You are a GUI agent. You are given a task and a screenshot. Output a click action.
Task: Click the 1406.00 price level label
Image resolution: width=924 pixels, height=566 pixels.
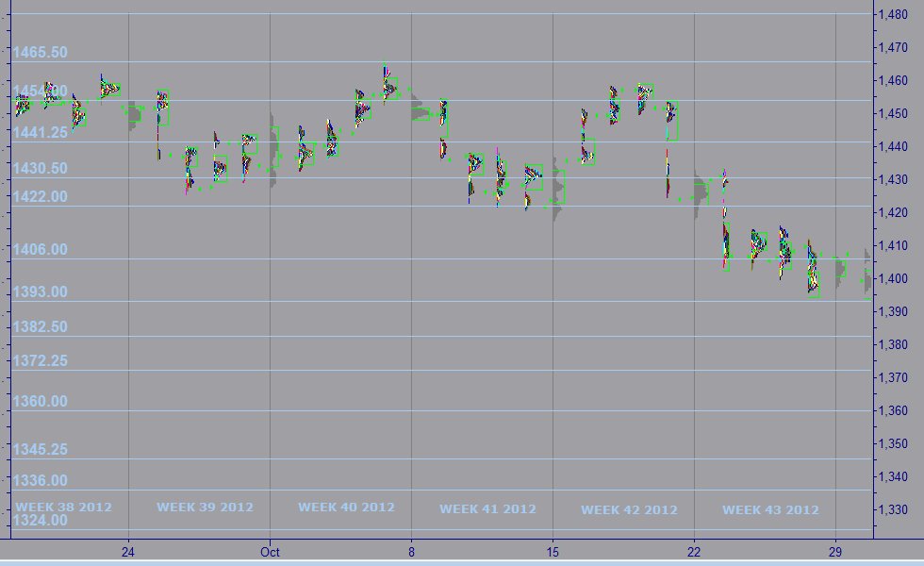(40, 250)
